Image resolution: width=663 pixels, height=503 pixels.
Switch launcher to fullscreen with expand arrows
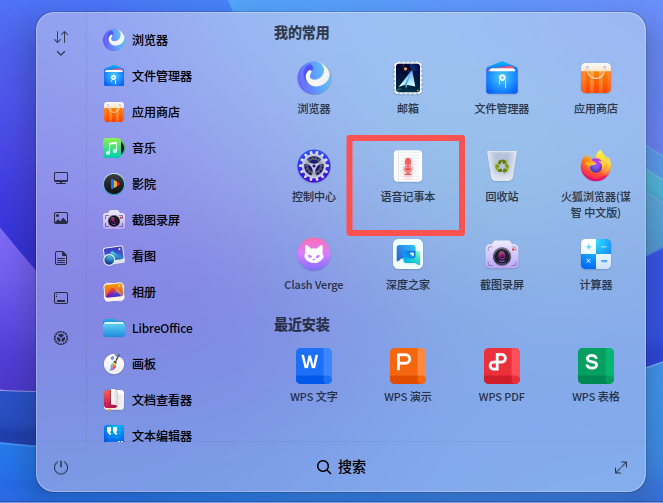click(x=621, y=467)
